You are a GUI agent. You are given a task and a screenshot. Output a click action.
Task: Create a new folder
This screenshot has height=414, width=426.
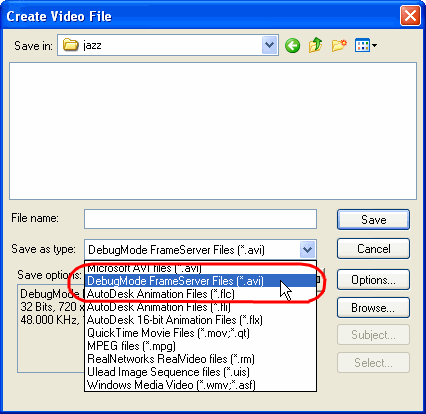(339, 45)
